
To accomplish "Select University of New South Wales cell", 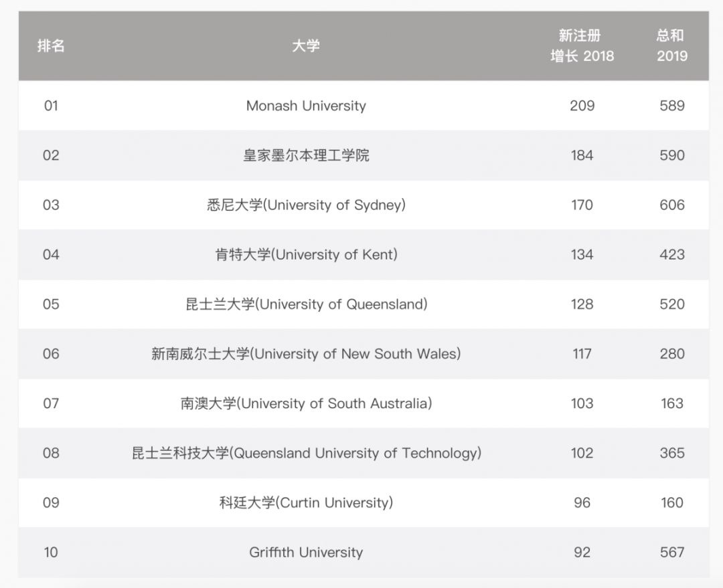I will pos(306,354).
